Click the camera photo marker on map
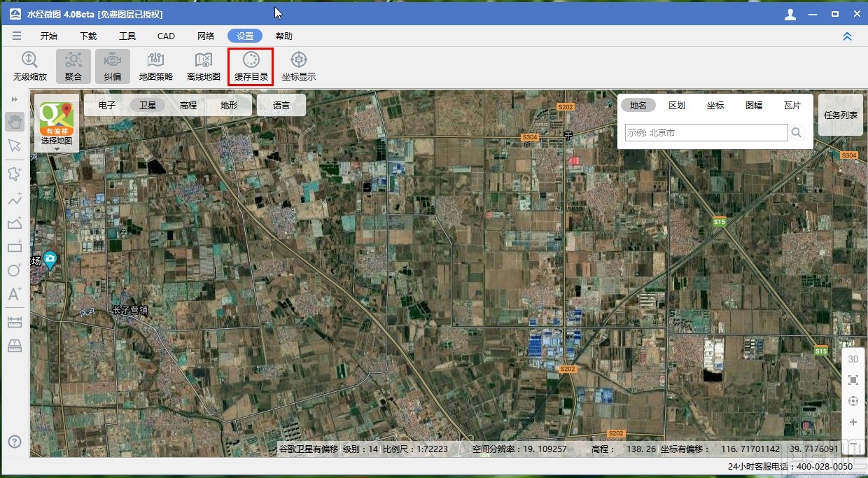The image size is (868, 478). [x=50, y=260]
